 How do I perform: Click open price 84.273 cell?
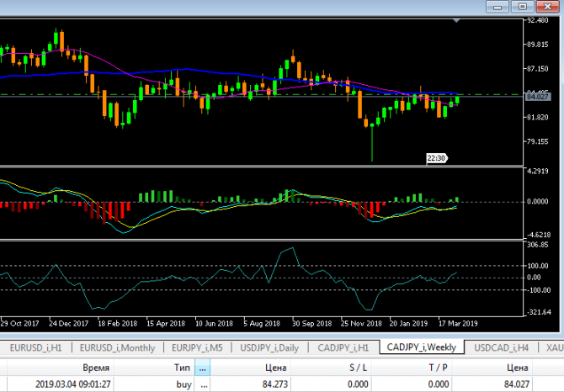click(275, 384)
